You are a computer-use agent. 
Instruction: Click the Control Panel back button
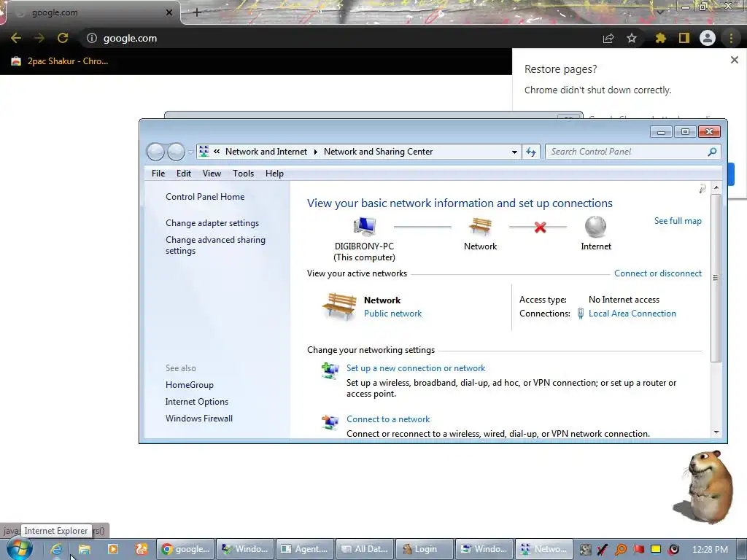coord(155,152)
